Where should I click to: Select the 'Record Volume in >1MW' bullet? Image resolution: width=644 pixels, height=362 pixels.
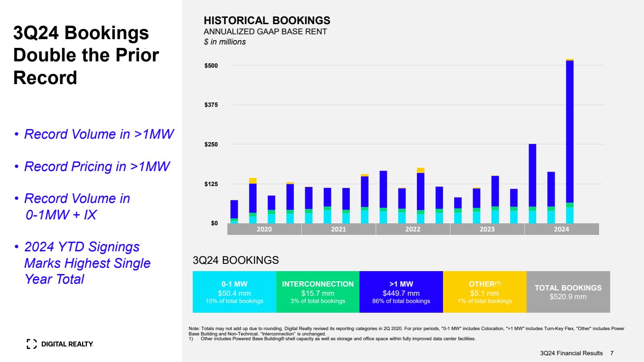coord(99,134)
